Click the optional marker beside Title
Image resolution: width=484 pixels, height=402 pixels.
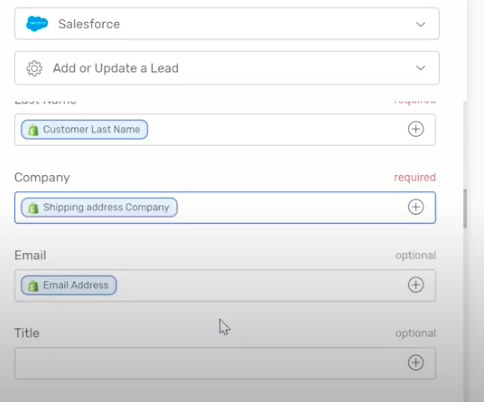pos(416,333)
